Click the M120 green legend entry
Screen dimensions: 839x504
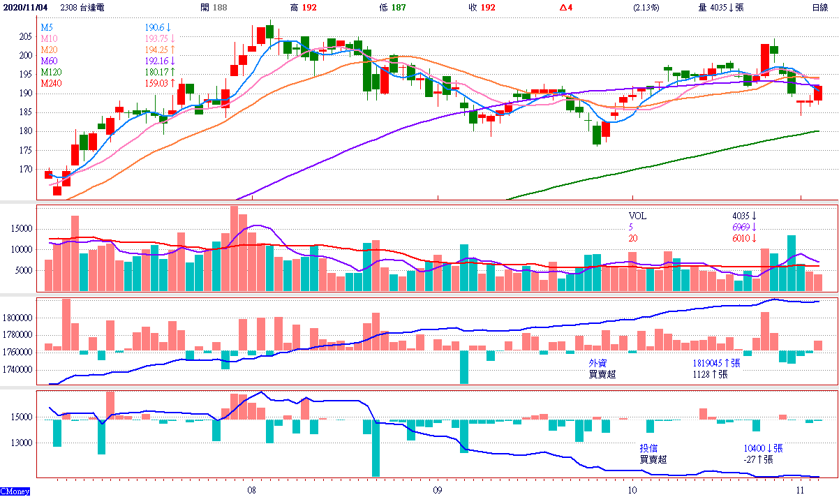pyautogui.click(x=50, y=72)
